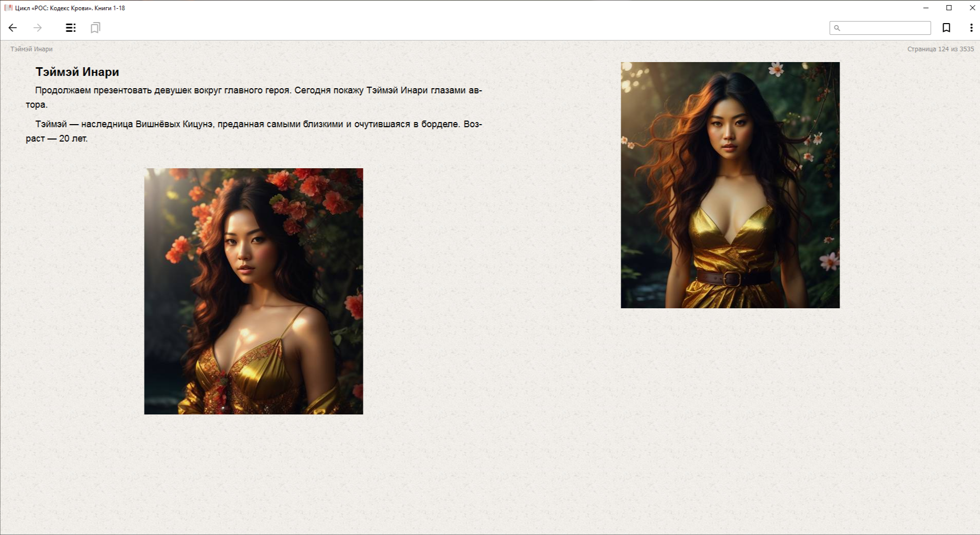Click the bold heading "Тэймэй Инари"
Image resolution: width=980 pixels, height=535 pixels.
pos(77,72)
